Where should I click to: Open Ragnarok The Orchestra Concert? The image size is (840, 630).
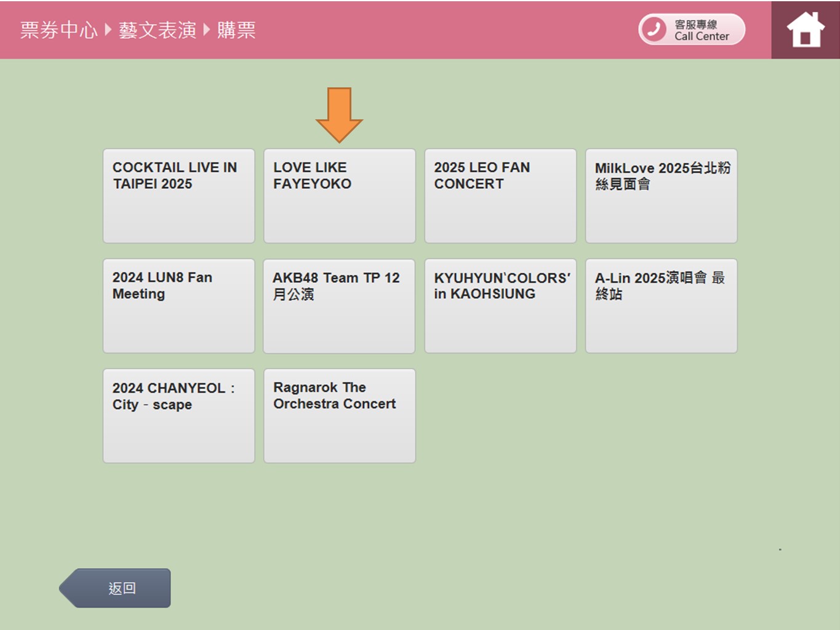[x=339, y=416]
